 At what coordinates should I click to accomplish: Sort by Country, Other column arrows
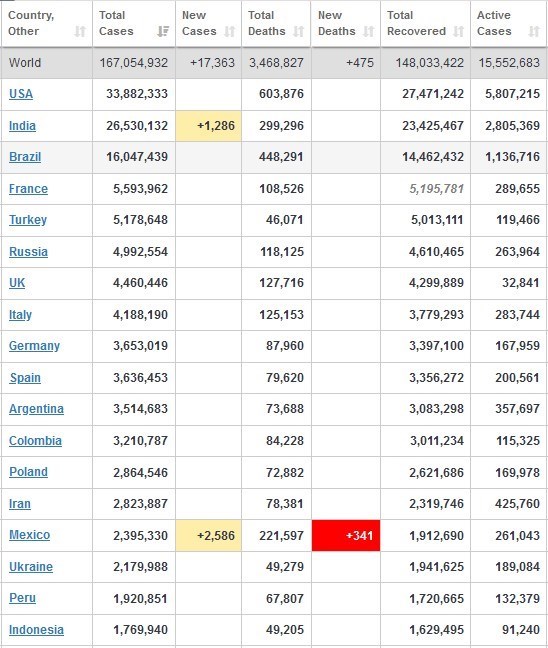[x=80, y=31]
